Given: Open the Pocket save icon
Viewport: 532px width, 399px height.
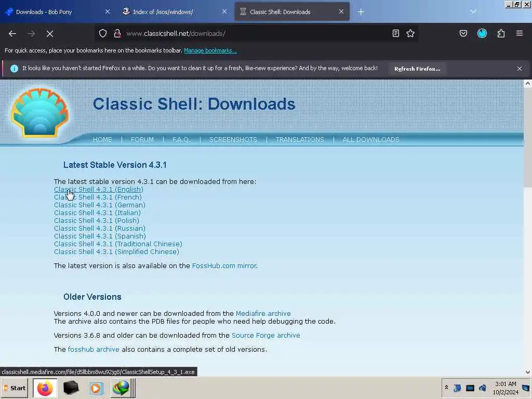Looking at the screenshot, I should click(463, 33).
